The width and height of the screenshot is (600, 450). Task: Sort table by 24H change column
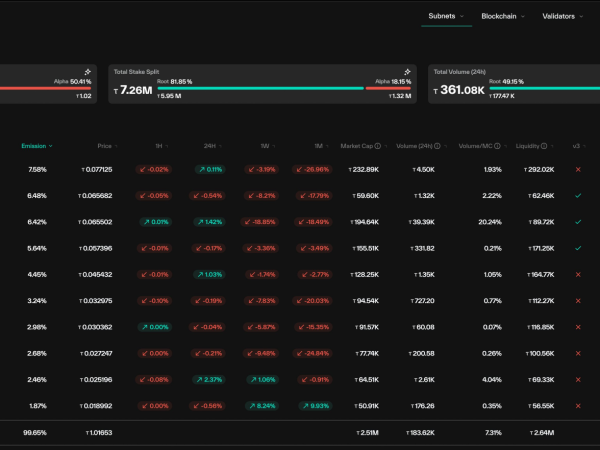point(212,146)
